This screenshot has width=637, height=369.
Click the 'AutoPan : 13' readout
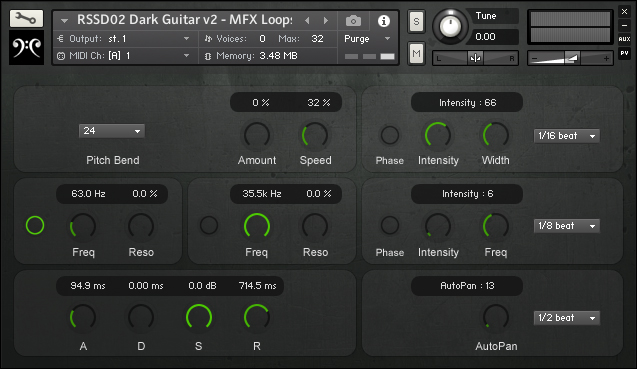(x=467, y=286)
